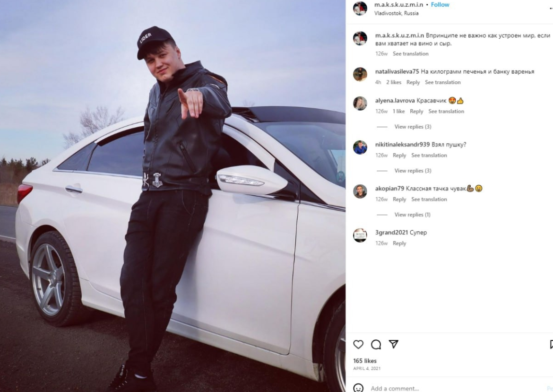This screenshot has width=553, height=392.
Task: Follow m.a.k.s.k.u.z.m.i.n
Action: (440, 5)
